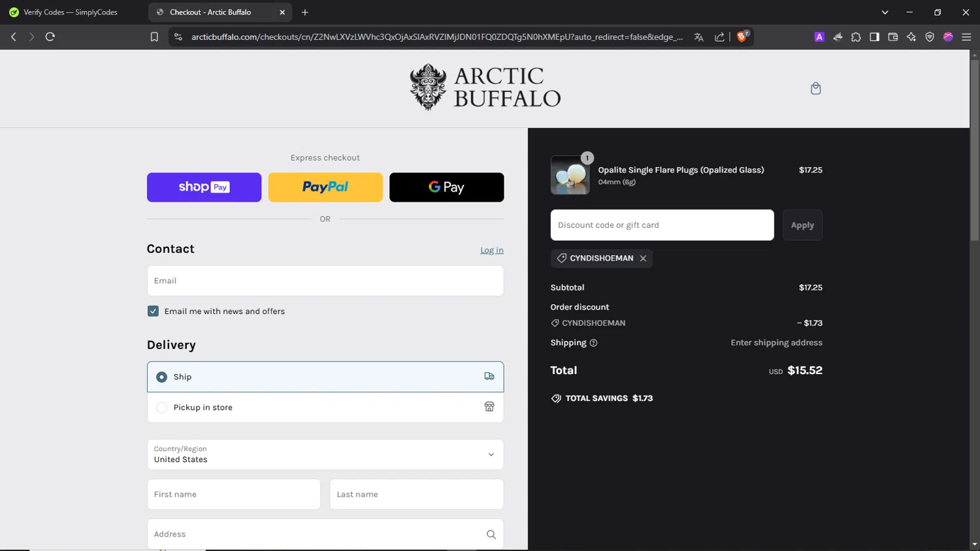980x551 pixels.
Task: Select the Ship delivery option
Action: pyautogui.click(x=325, y=377)
